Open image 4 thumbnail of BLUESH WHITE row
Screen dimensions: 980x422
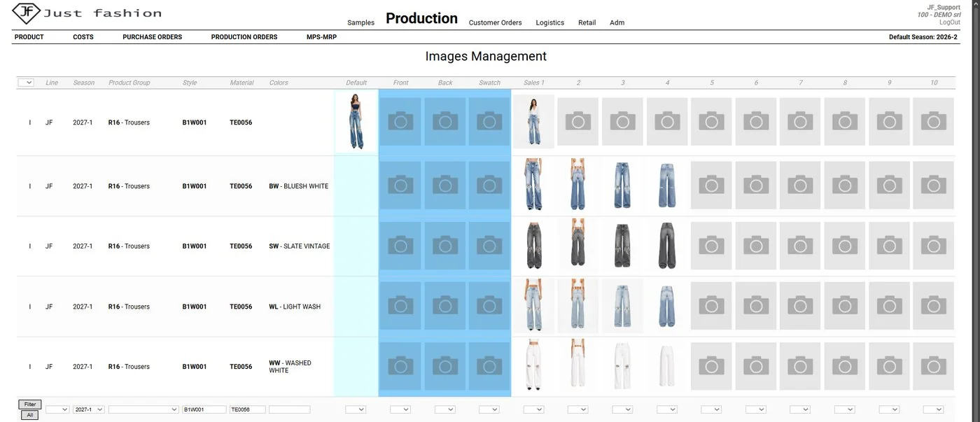coord(667,185)
